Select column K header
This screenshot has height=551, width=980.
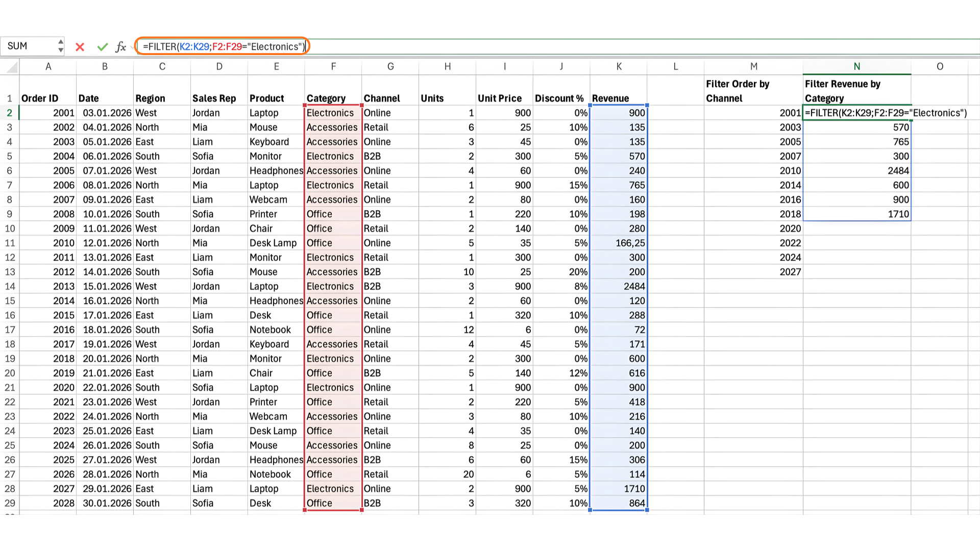point(619,66)
